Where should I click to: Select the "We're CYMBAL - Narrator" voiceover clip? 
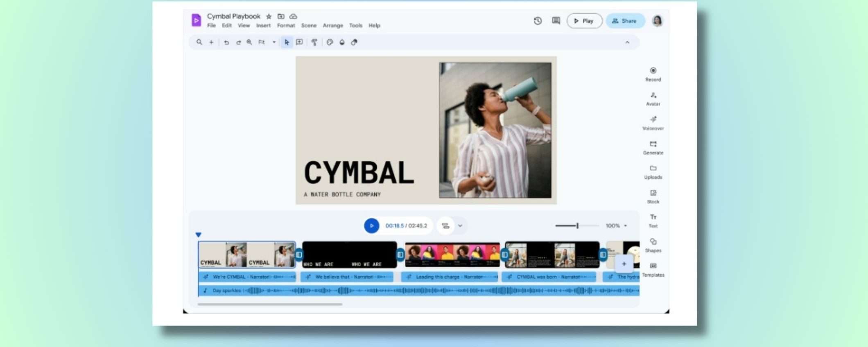point(247,277)
